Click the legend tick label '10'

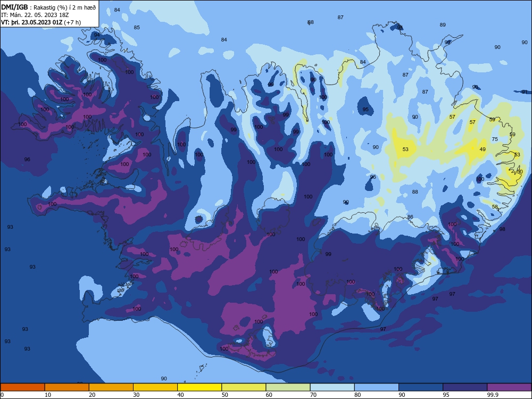point(48,395)
